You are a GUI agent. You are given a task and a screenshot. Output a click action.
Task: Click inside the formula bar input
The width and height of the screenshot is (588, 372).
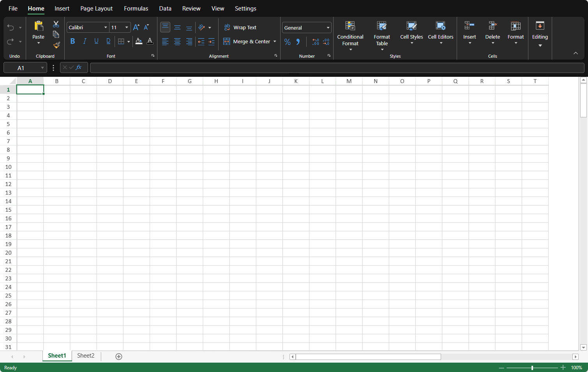pyautogui.click(x=337, y=68)
